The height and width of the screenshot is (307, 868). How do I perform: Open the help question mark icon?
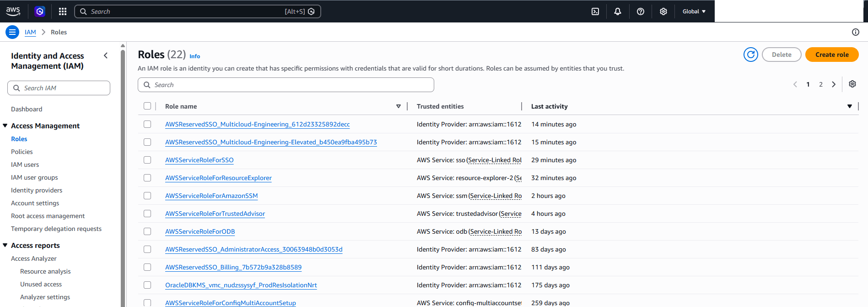pos(641,11)
